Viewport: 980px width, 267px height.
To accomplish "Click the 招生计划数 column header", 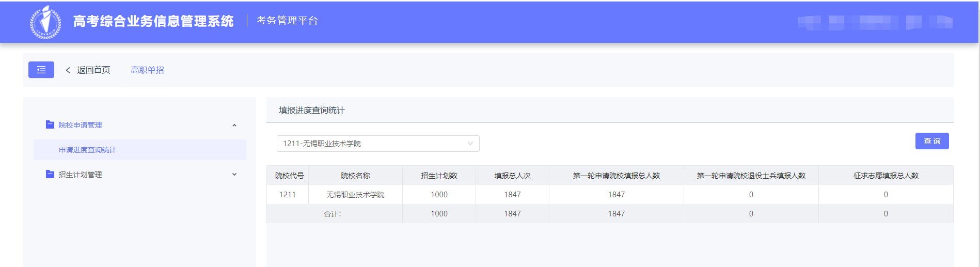I will pos(439,176).
